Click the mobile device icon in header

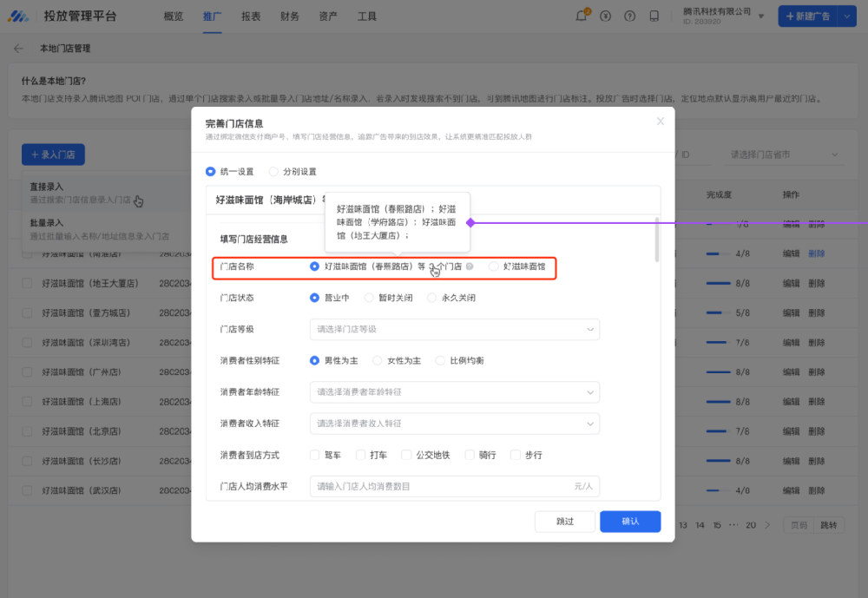[654, 16]
